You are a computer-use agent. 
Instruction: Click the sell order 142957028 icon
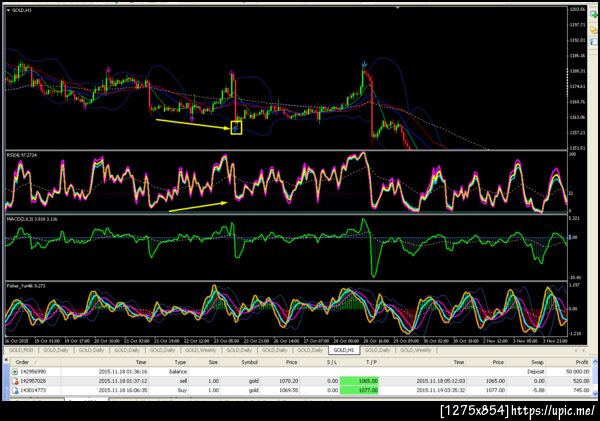tap(15, 381)
